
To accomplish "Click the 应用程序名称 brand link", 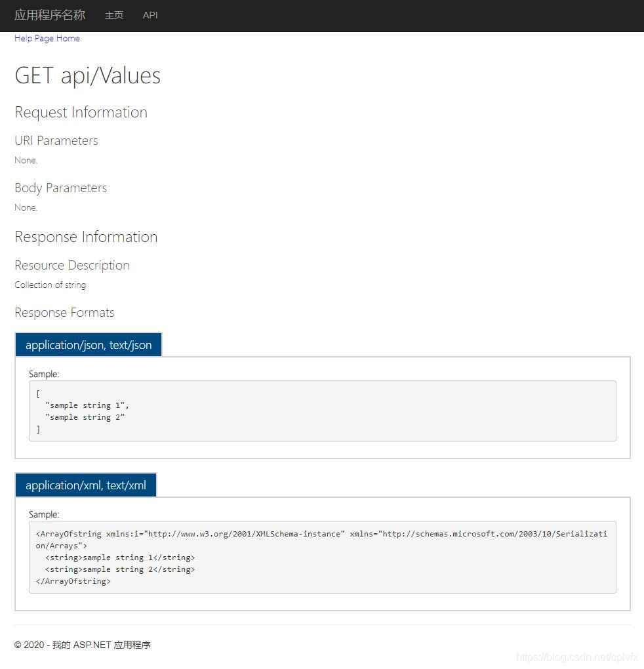I will [x=50, y=15].
